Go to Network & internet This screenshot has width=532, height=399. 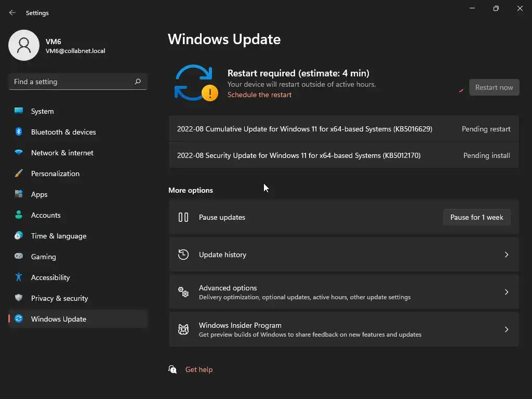pyautogui.click(x=62, y=153)
